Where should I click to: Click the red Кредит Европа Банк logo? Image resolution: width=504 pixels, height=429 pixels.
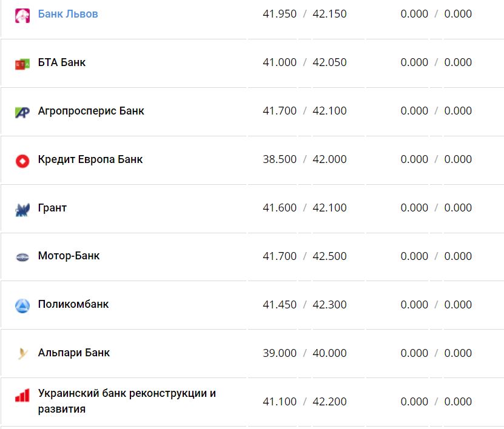click(23, 159)
